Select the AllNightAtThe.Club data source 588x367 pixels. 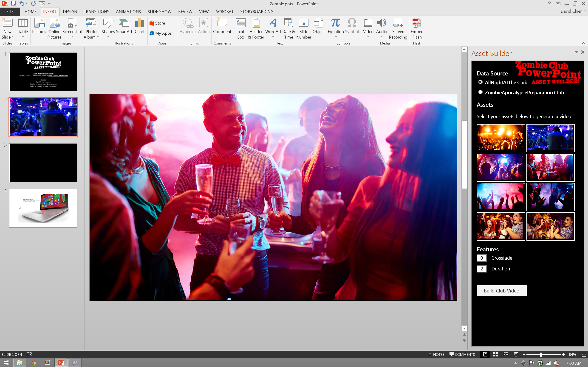(480, 82)
